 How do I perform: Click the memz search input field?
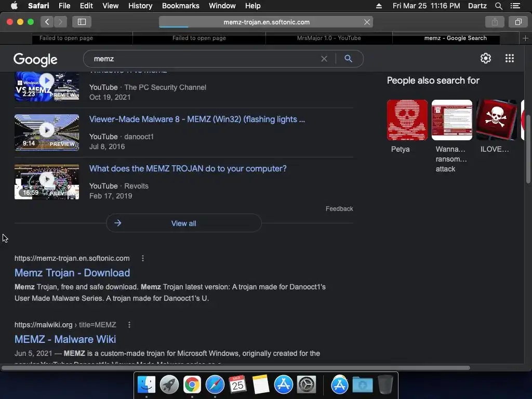tap(204, 59)
